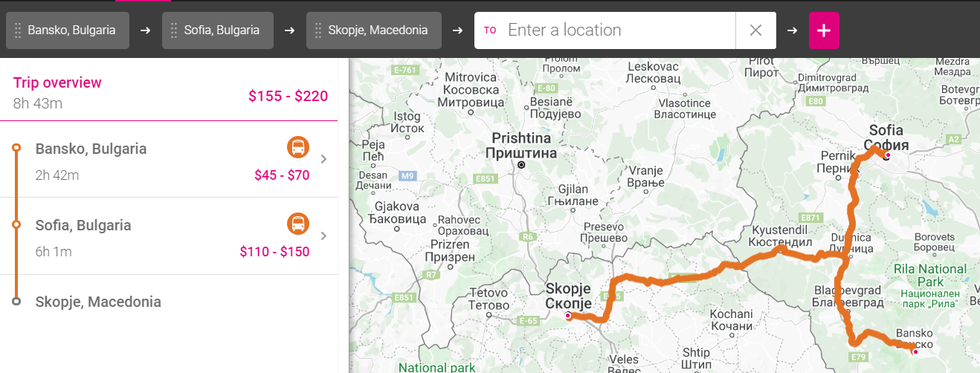Clear the location input with X icon
This screenshot has width=980, height=373.
click(x=755, y=30)
